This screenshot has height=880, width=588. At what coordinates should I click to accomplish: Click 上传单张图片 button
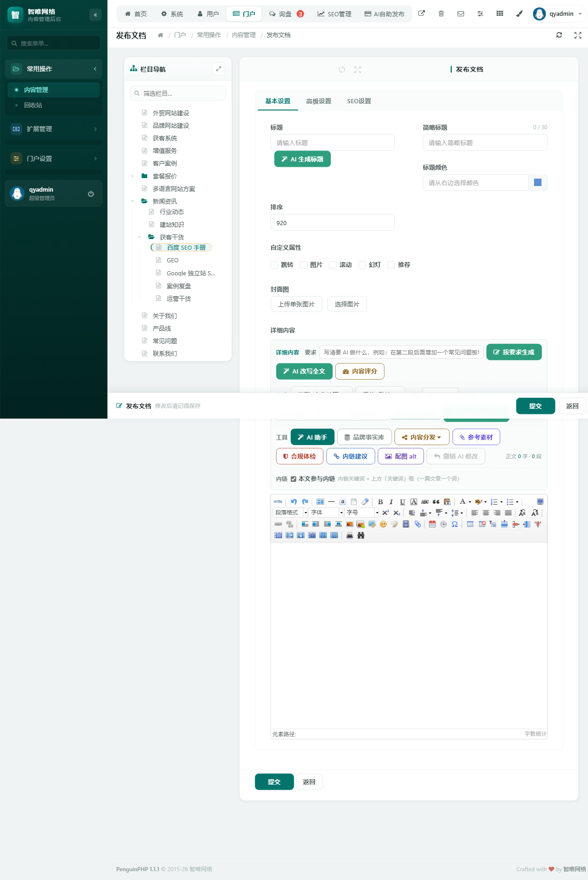[296, 304]
